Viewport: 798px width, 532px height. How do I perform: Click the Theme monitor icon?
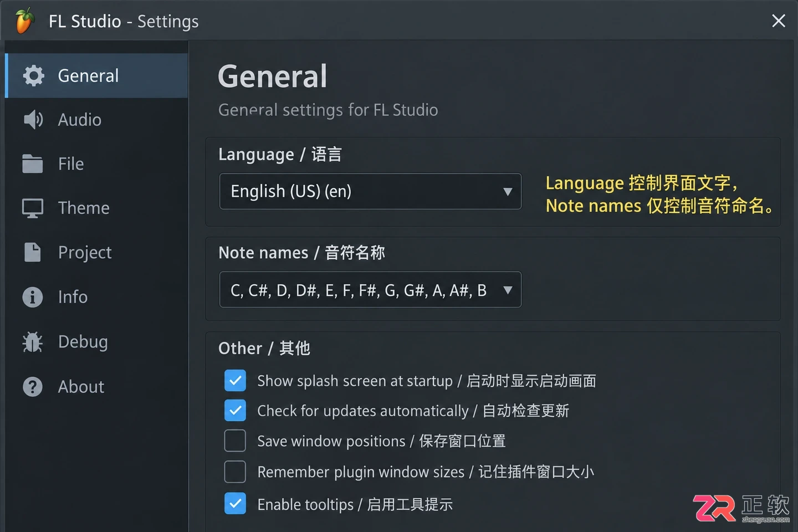click(x=33, y=208)
